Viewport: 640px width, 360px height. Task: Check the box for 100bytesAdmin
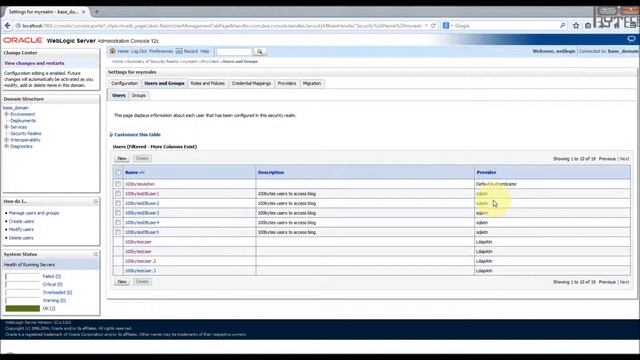[x=118, y=184]
